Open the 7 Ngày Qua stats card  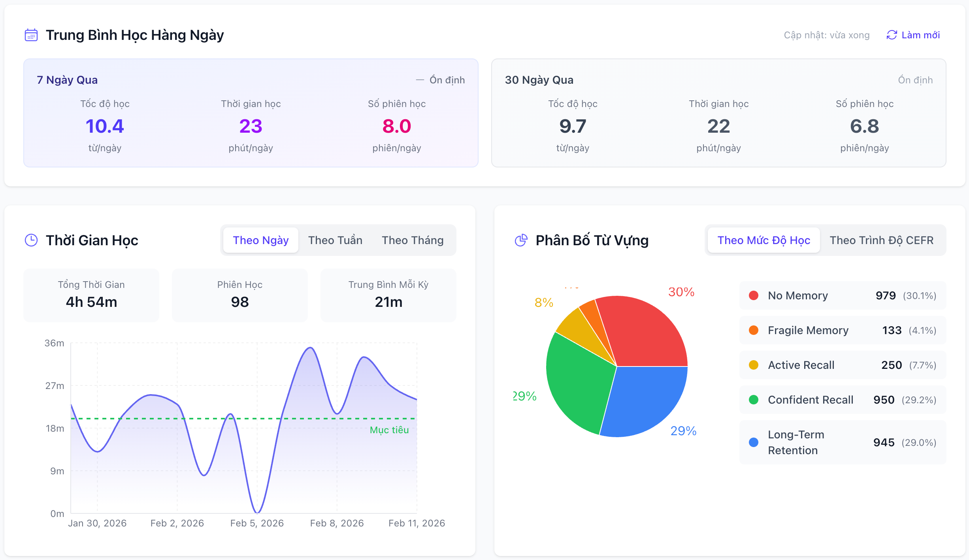(251, 113)
